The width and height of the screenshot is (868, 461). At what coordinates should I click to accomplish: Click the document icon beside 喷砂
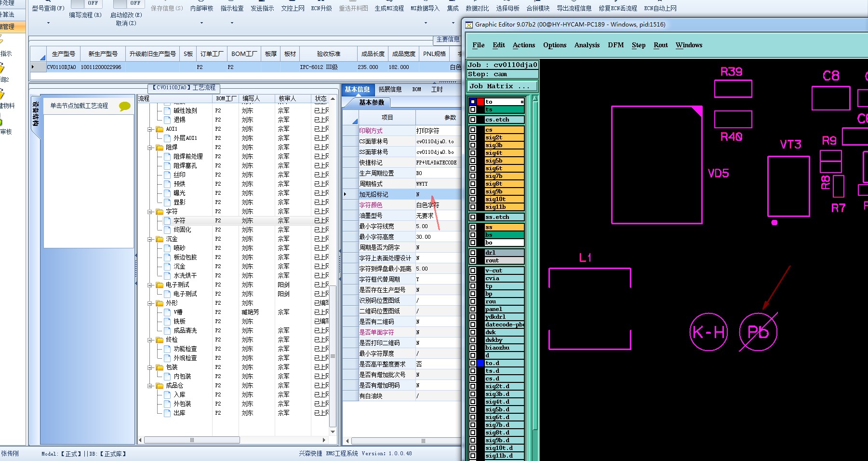click(167, 248)
